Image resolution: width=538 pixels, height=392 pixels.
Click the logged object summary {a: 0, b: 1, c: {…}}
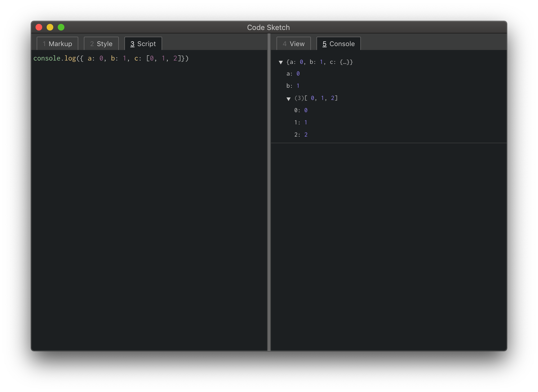(319, 62)
